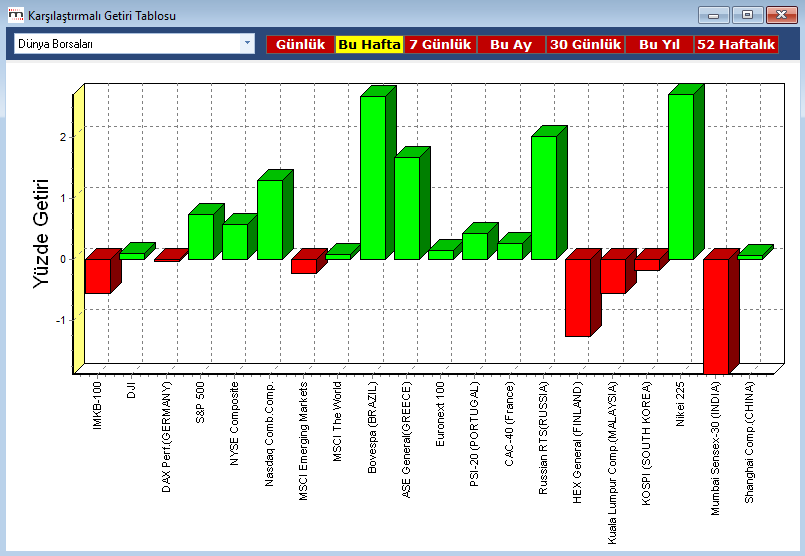Click the 'IMKB-100' axis label
This screenshot has height=556, width=805.
(x=98, y=405)
